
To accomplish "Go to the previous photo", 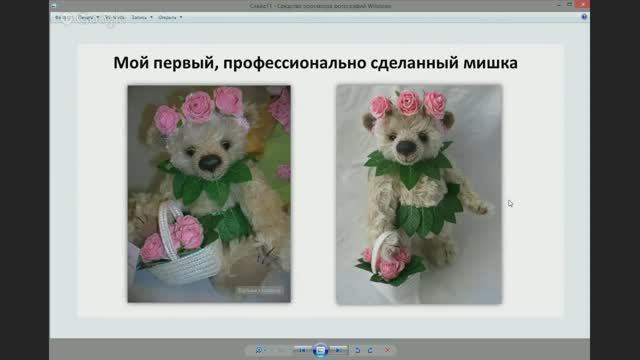I will pos(302,350).
